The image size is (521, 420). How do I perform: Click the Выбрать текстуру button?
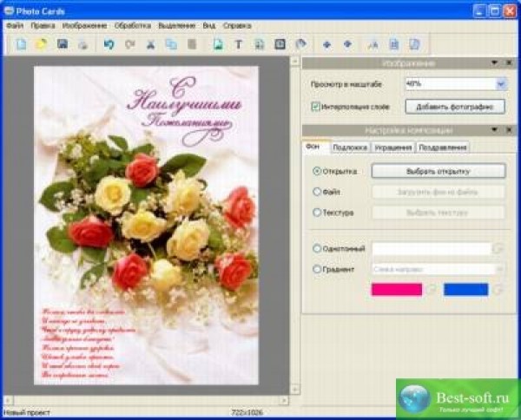click(x=439, y=213)
